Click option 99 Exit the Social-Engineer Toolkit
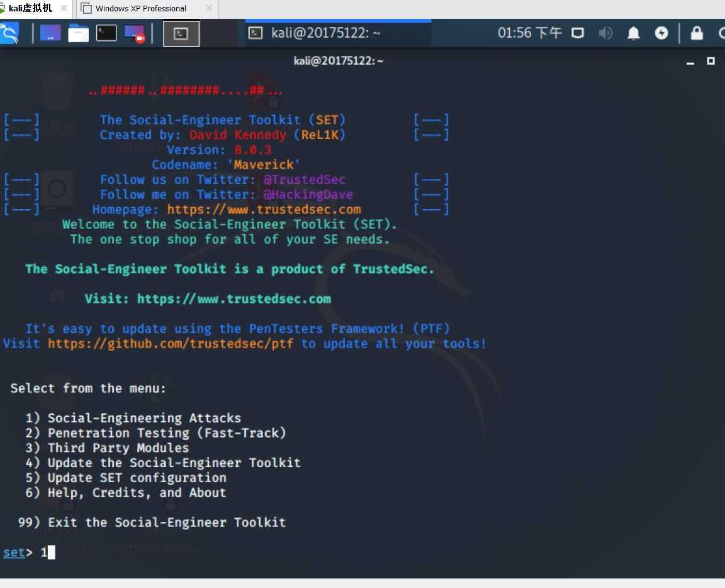 (152, 523)
